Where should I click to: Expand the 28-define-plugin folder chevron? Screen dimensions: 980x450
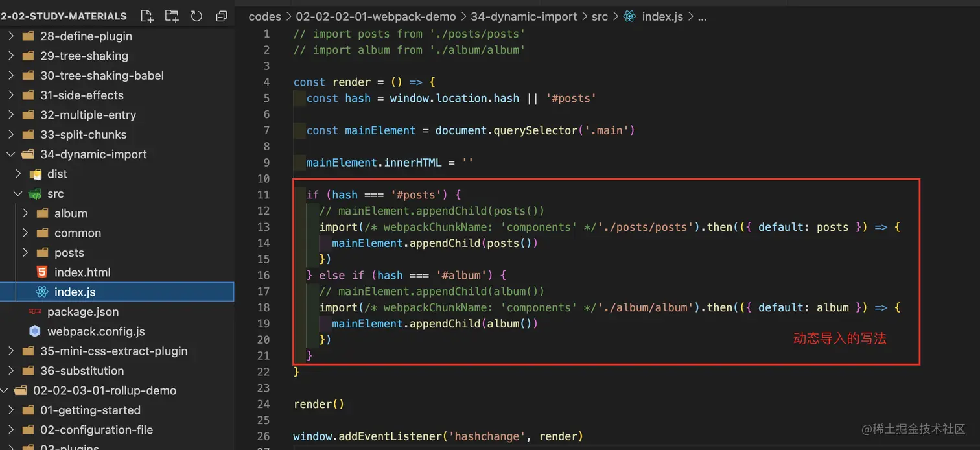pyautogui.click(x=10, y=36)
